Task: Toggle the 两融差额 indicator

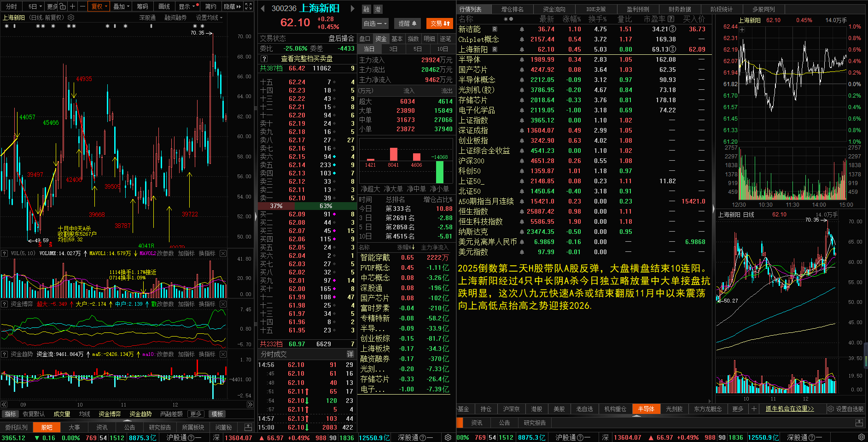Action: point(171,414)
